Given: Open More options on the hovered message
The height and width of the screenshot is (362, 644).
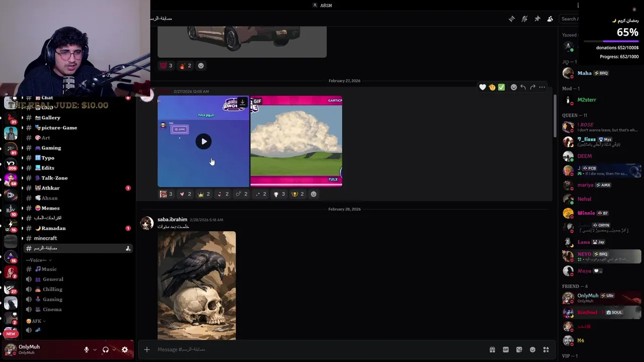Looking at the screenshot, I should click(x=542, y=87).
